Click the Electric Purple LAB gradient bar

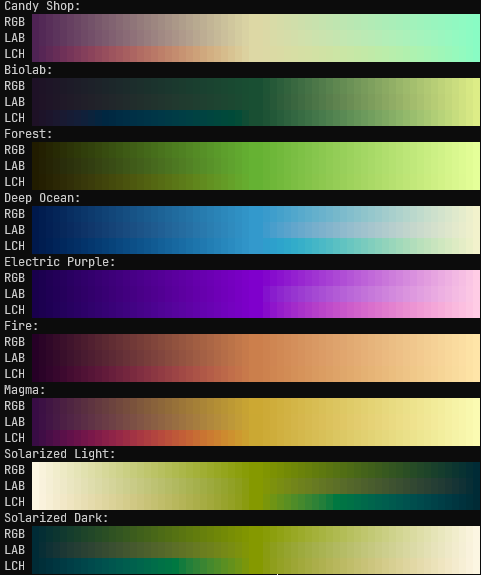pyautogui.click(x=256, y=294)
